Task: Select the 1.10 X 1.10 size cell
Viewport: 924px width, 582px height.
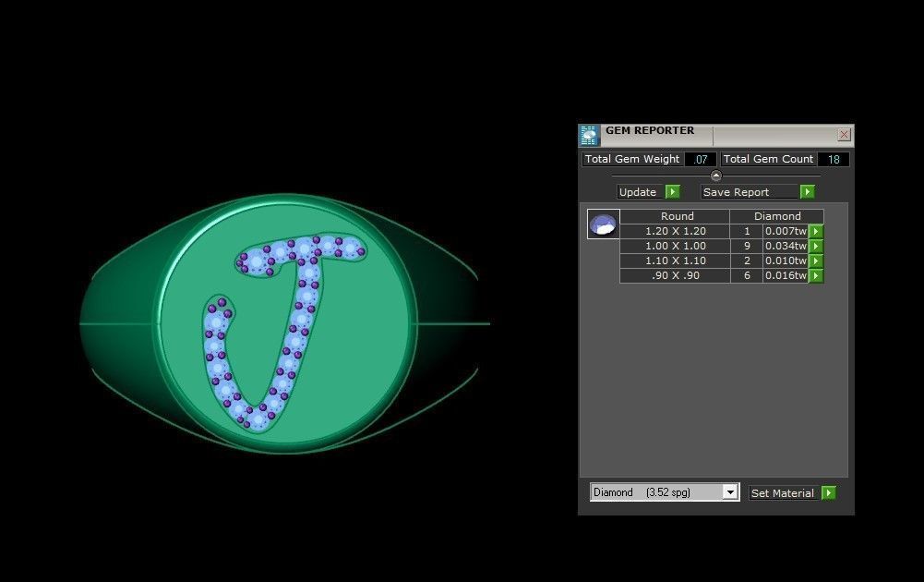Action: point(676,261)
